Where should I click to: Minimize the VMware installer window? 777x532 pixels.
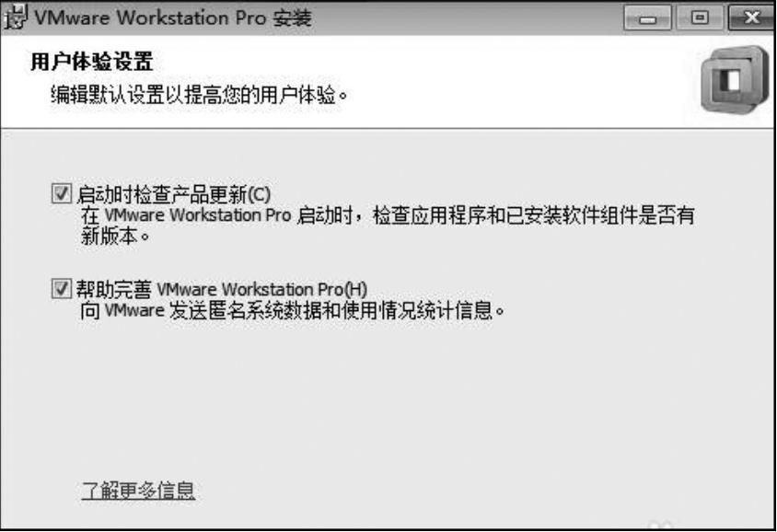(647, 17)
